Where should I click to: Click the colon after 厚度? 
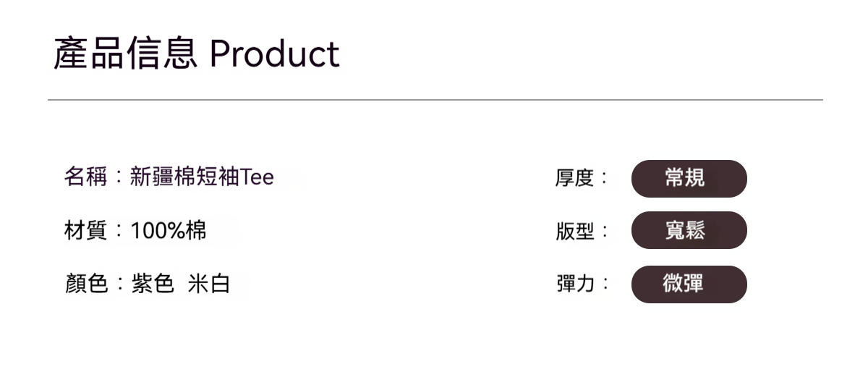605,179
